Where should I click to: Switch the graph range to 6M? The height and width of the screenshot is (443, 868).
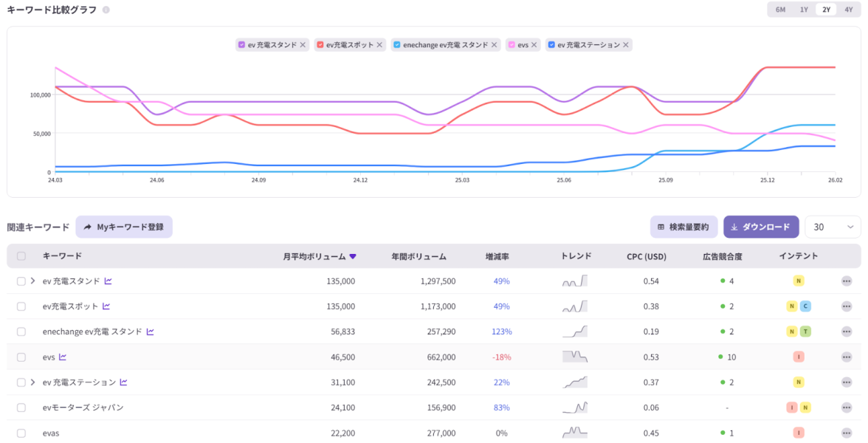pos(780,10)
